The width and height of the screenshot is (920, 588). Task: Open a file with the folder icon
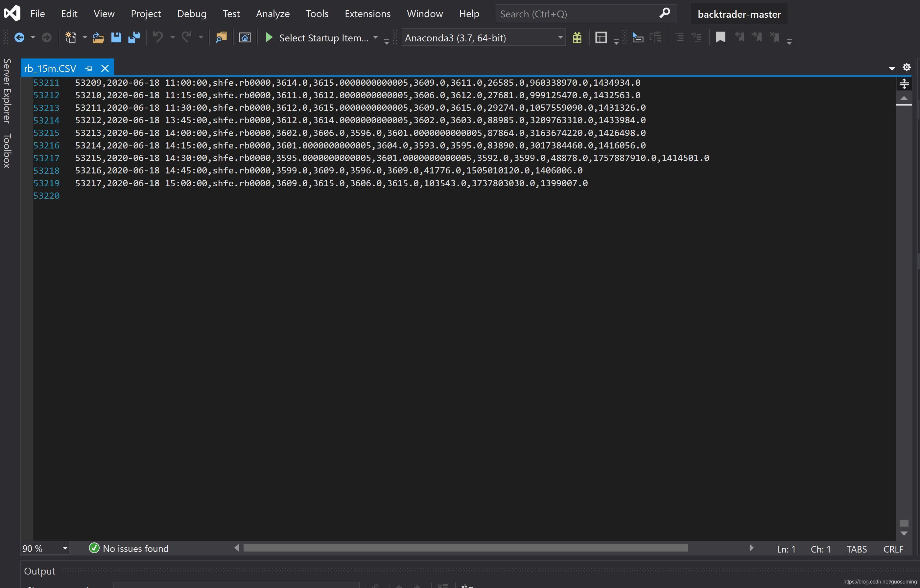coord(98,37)
